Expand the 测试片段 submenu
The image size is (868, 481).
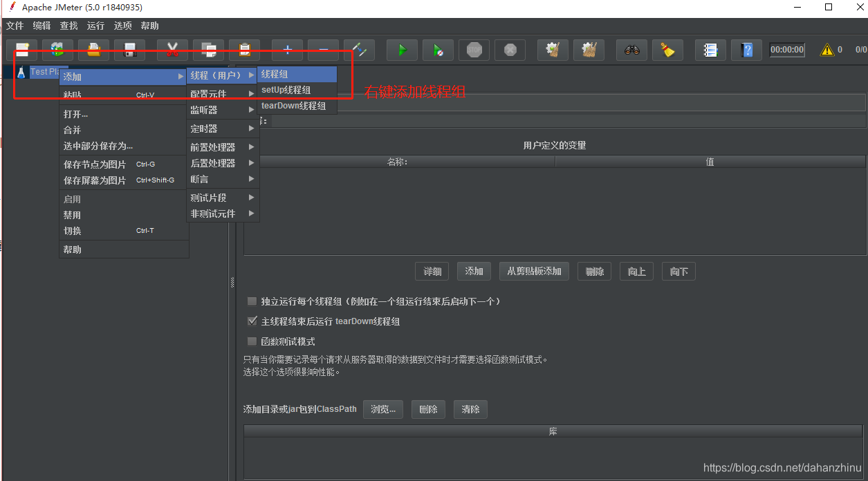tap(222, 198)
